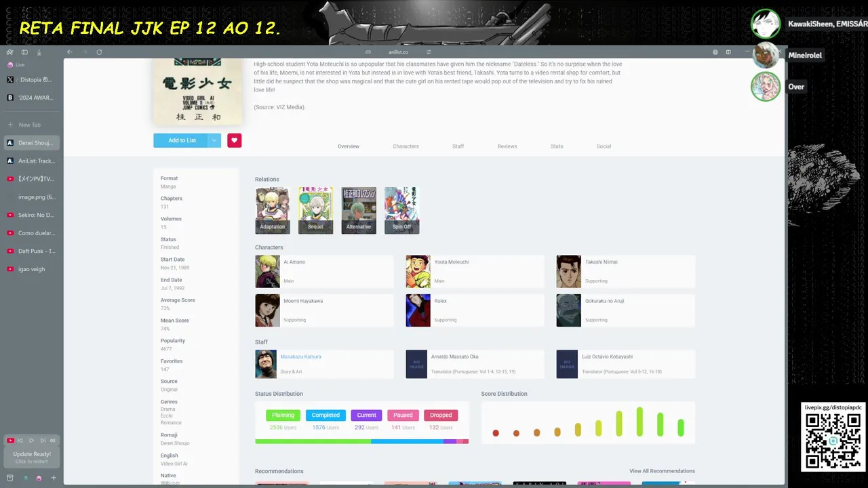Open the X Distopia pinned tab
The height and width of the screenshot is (488, 868).
[x=31, y=79]
